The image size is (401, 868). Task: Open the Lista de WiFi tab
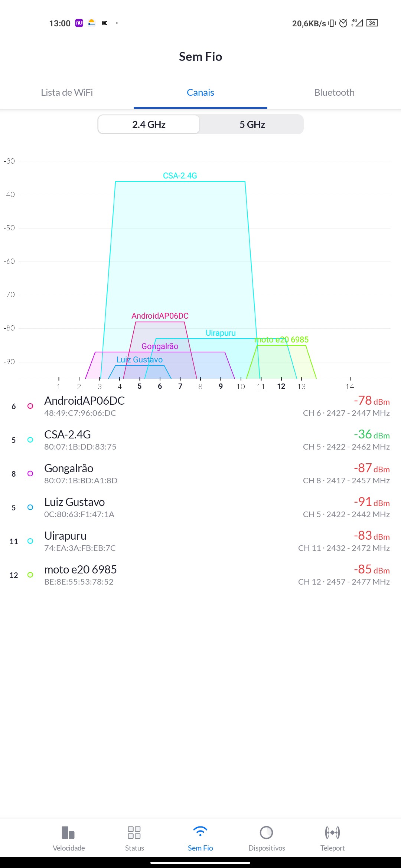coord(67,92)
